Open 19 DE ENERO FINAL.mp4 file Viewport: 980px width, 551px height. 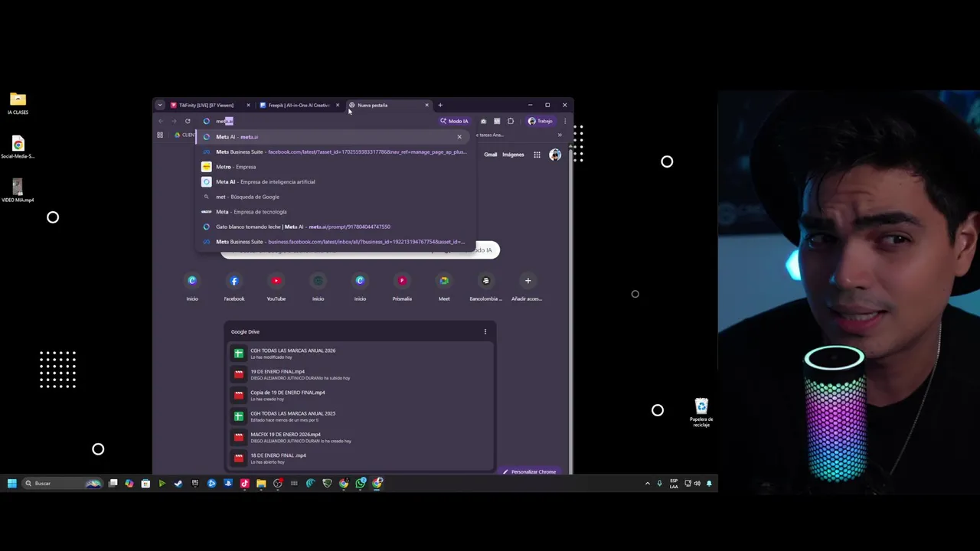(x=360, y=374)
